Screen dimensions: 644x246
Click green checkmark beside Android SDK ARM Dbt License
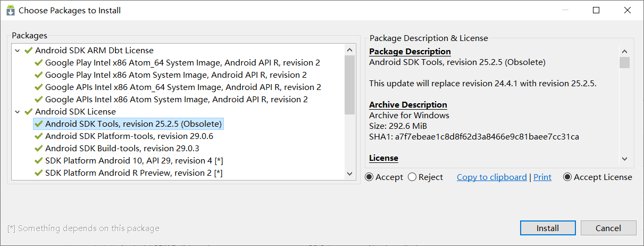tap(29, 51)
